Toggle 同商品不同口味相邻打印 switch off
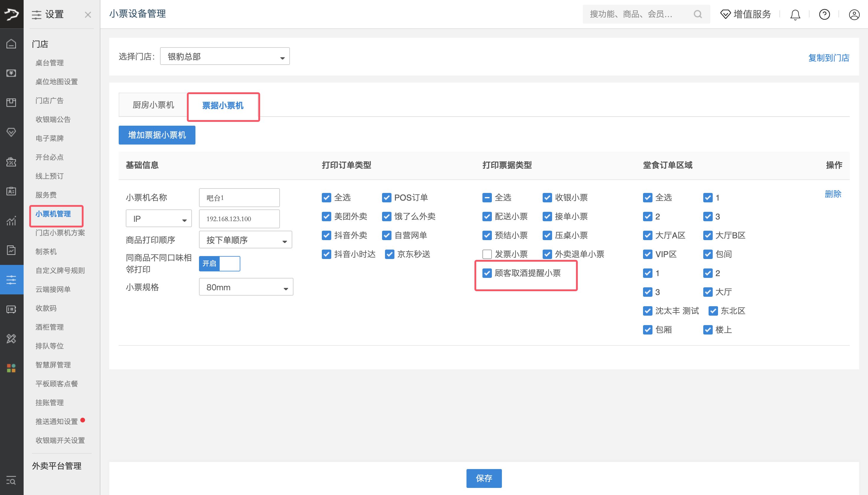 [x=219, y=263]
